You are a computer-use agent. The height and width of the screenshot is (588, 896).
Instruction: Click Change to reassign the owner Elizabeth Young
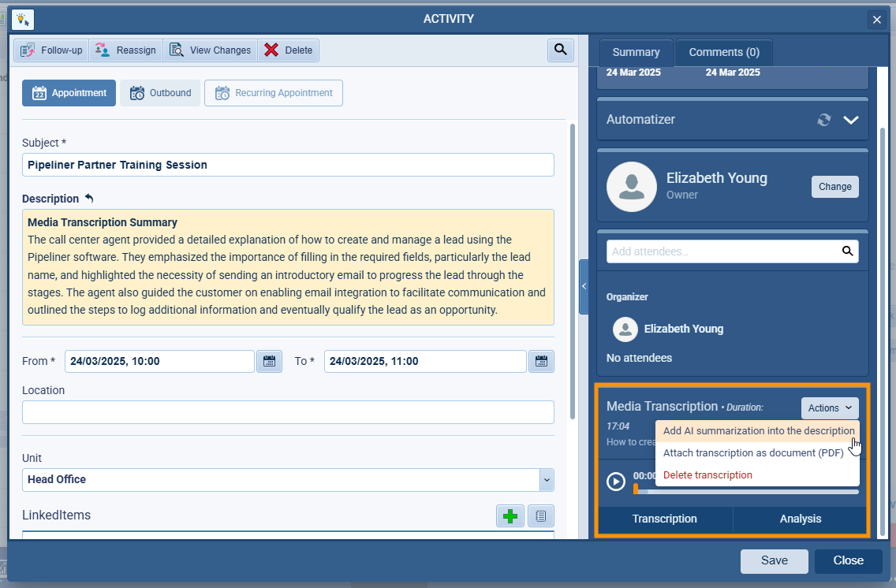click(x=834, y=187)
